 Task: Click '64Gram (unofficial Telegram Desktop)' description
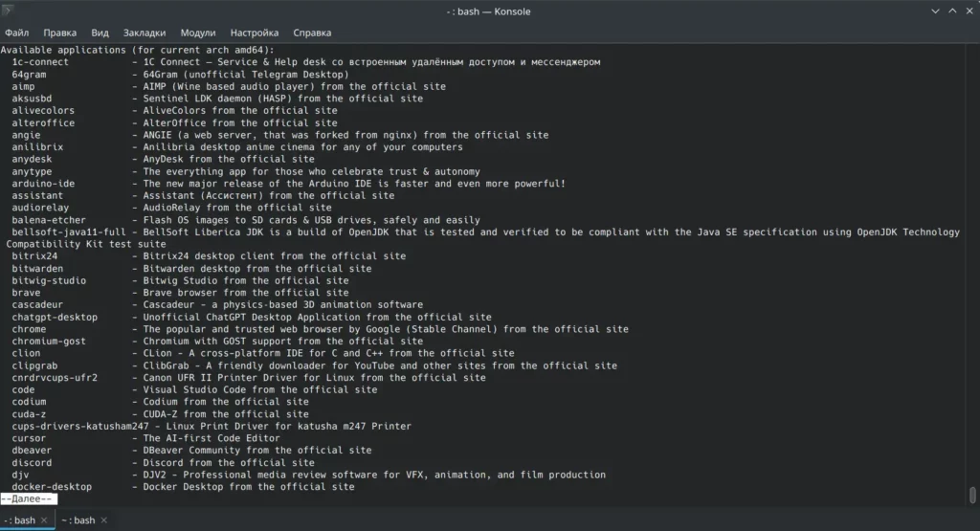click(246, 75)
